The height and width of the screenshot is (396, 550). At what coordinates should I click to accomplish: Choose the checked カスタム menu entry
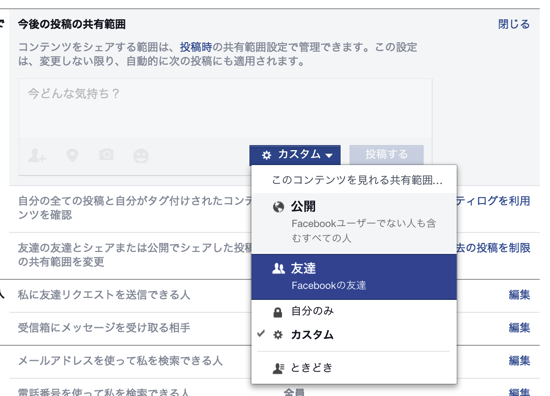[354, 335]
